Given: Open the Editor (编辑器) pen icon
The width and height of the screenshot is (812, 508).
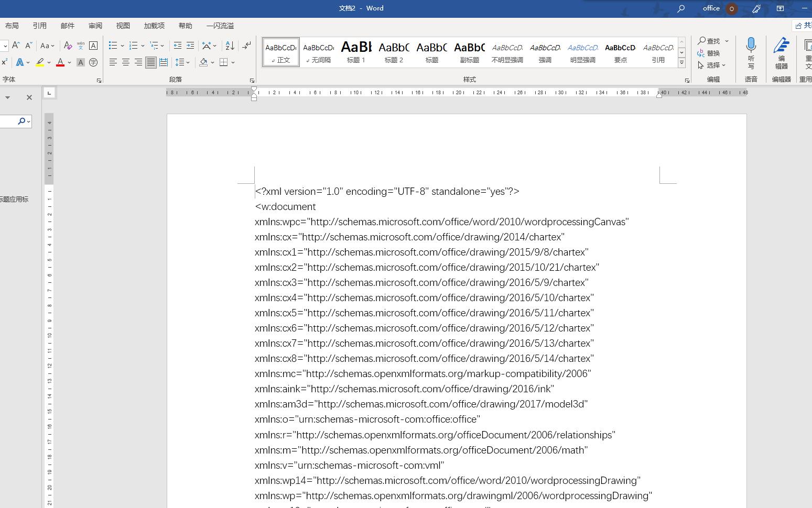Looking at the screenshot, I should point(781,52).
